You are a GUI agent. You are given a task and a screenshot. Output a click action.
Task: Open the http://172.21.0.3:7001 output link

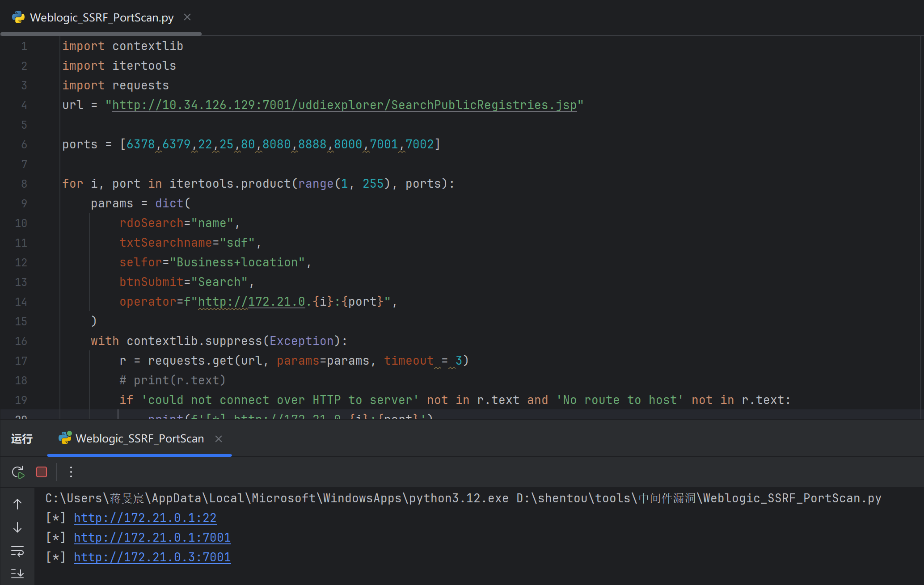pyautogui.click(x=152, y=557)
